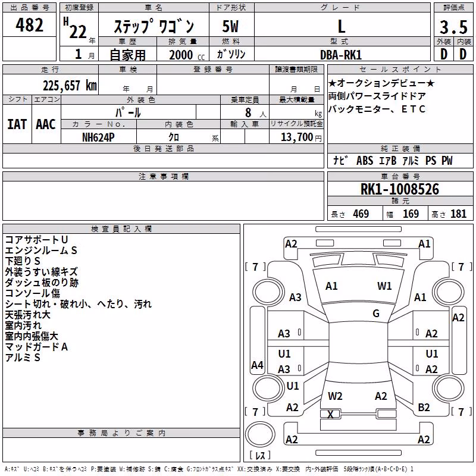Select 登録番号 column header
Image resolution: width=476 pixels, height=476 pixels.
[213, 70]
